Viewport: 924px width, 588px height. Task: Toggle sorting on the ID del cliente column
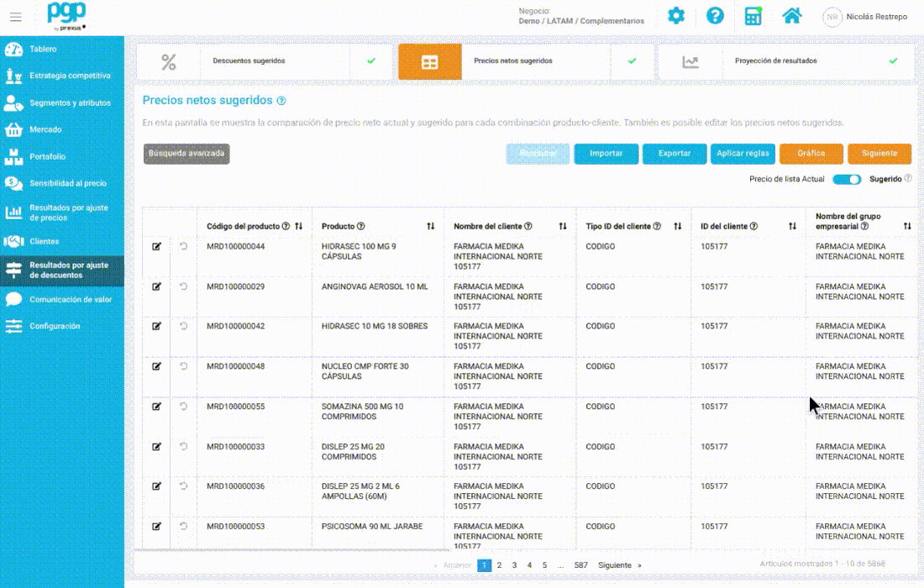[791, 225]
